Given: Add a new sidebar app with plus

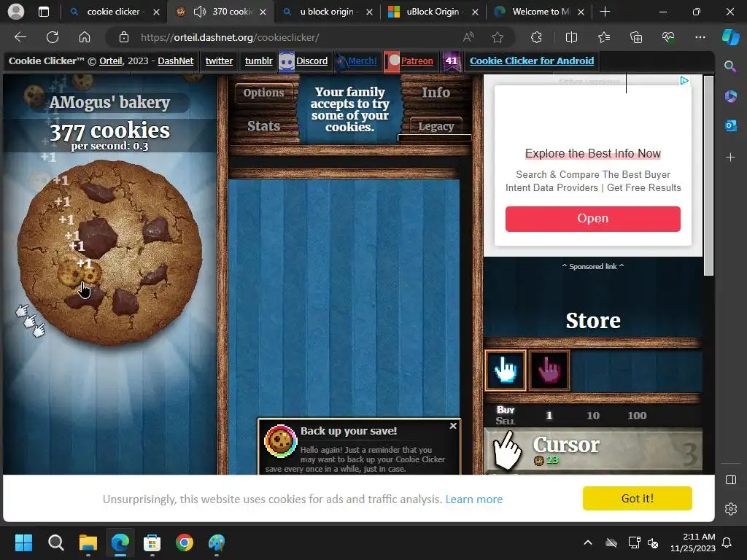Looking at the screenshot, I should point(730,157).
